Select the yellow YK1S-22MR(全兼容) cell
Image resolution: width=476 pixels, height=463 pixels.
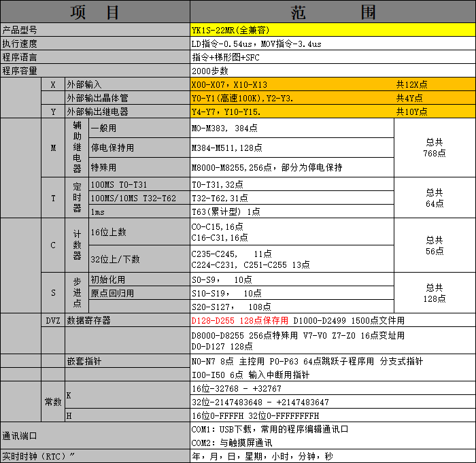pyautogui.click(x=333, y=30)
